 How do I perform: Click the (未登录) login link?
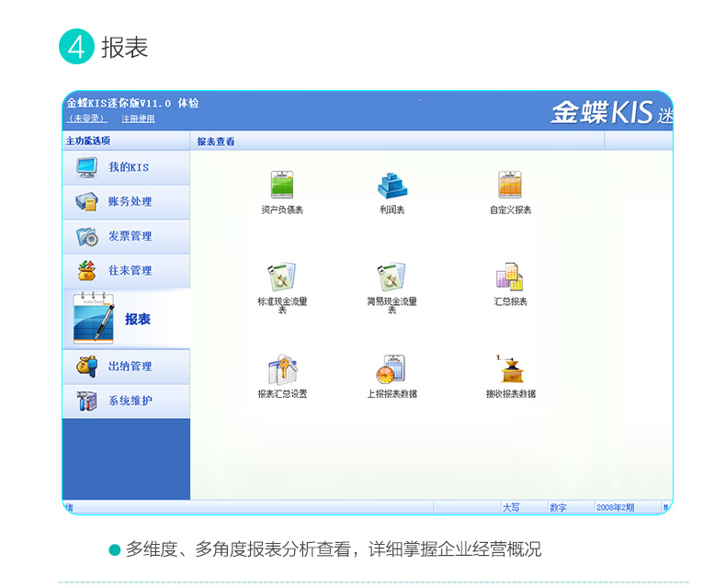point(87,119)
